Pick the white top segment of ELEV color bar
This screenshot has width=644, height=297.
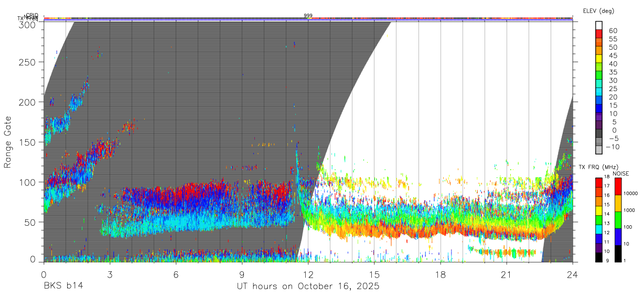point(599,26)
